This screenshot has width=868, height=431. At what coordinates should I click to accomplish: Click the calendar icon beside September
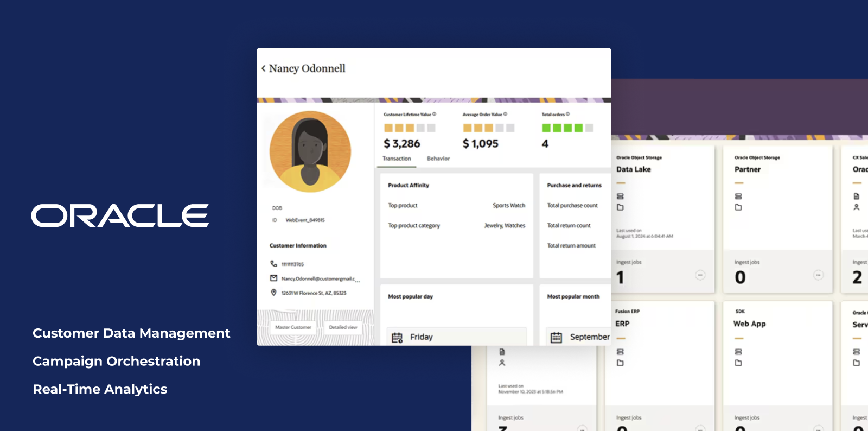(x=556, y=337)
